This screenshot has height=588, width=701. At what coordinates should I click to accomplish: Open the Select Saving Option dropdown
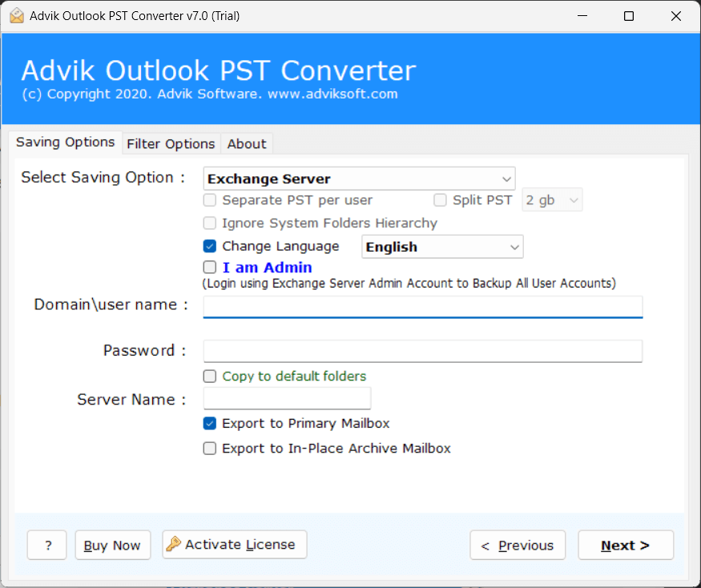359,179
